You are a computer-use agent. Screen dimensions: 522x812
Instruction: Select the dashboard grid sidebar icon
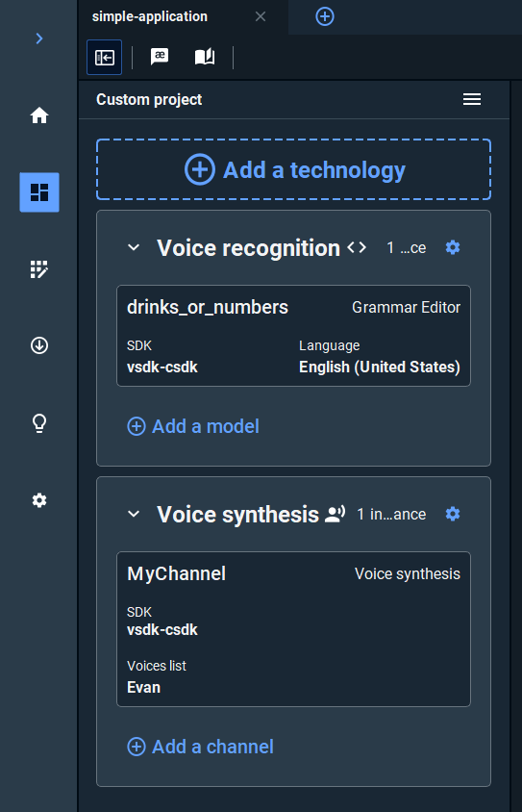[39, 192]
